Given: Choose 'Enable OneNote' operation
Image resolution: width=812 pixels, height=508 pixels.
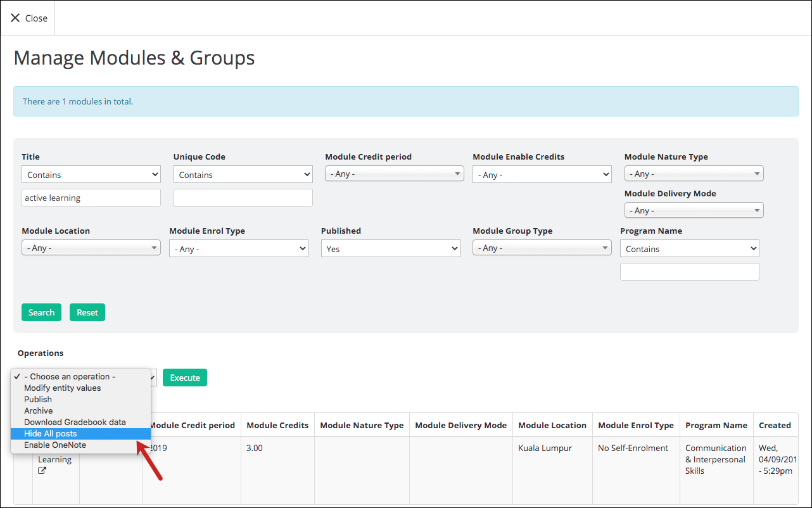Looking at the screenshot, I should pos(80,445).
